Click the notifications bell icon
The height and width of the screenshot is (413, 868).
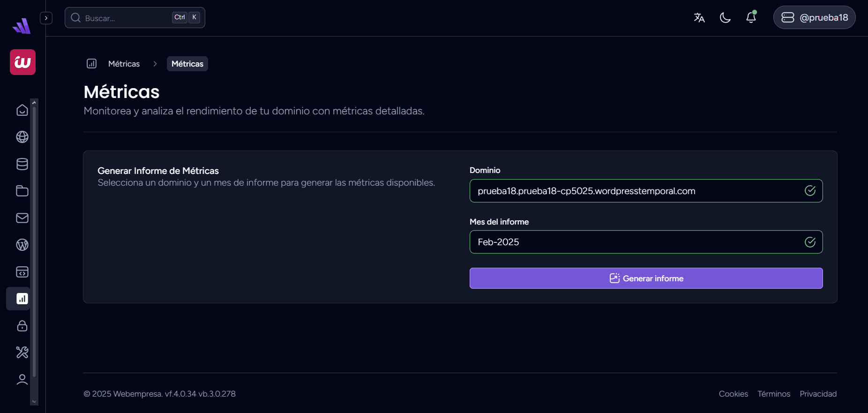[x=751, y=18]
